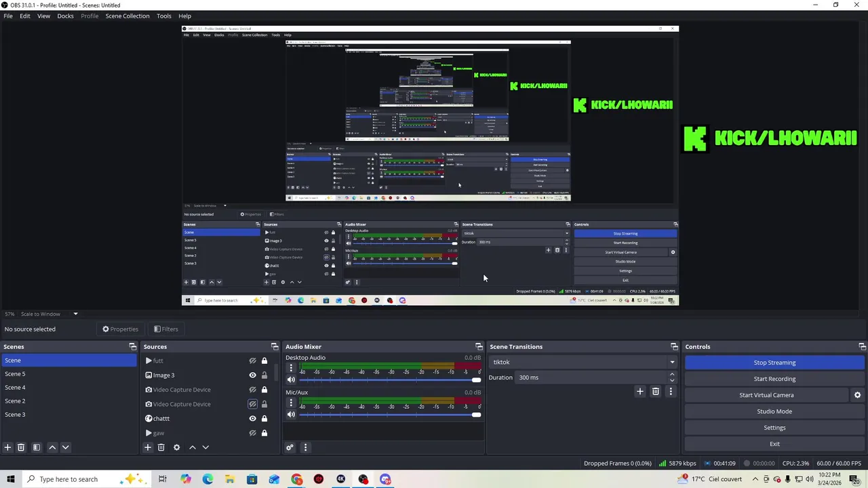
Task: Open the tiktok transition dropdown
Action: pos(583,362)
